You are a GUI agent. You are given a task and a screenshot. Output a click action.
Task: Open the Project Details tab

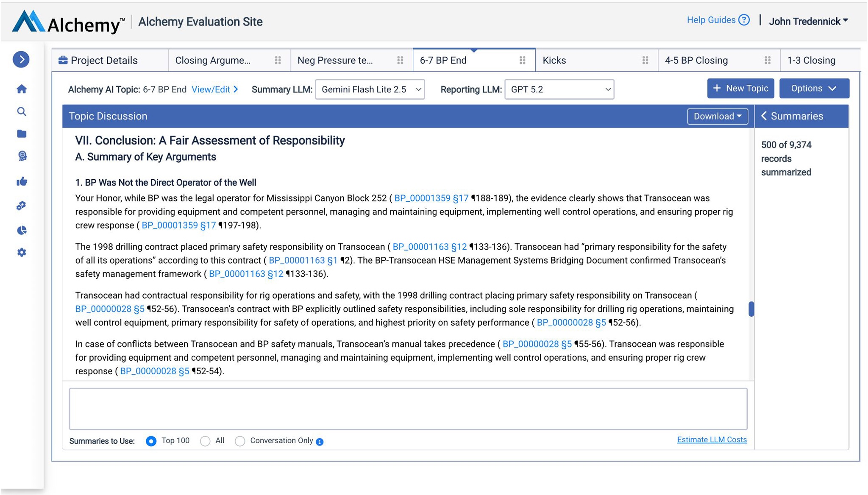[104, 61]
